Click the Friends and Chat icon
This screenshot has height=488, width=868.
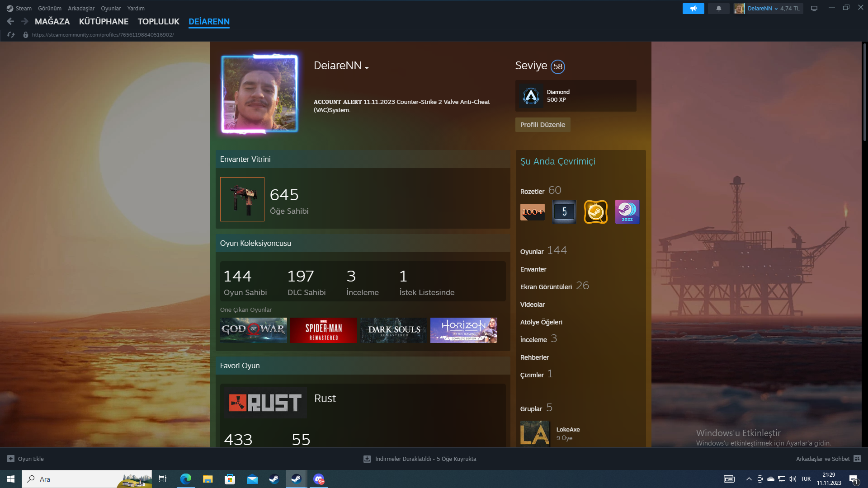tap(857, 459)
